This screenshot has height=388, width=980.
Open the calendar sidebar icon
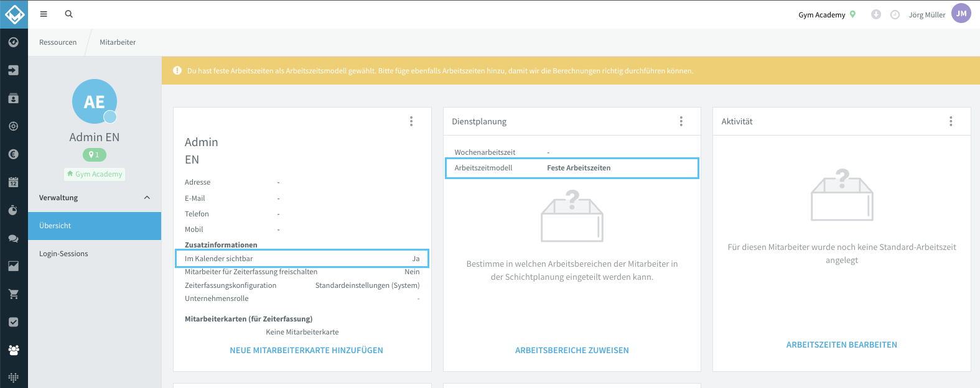(x=14, y=182)
